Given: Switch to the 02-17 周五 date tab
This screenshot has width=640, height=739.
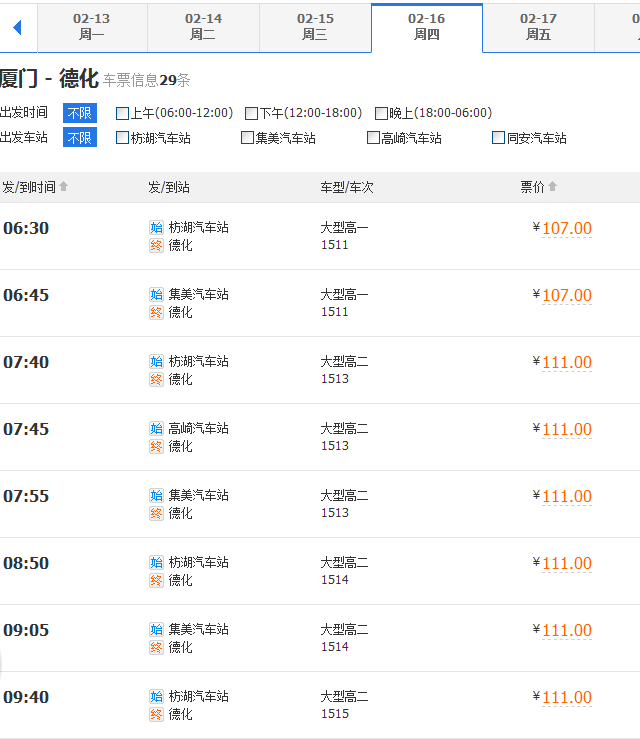Looking at the screenshot, I should 539,27.
